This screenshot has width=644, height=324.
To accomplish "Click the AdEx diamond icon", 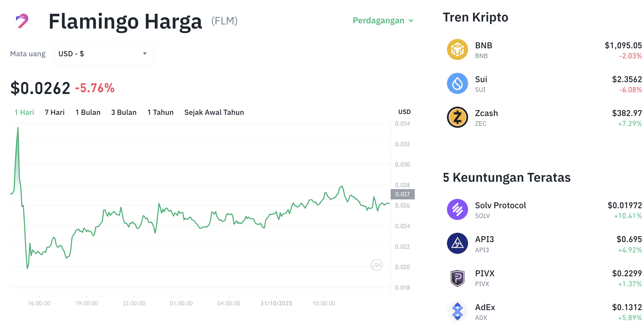I will [x=457, y=311].
